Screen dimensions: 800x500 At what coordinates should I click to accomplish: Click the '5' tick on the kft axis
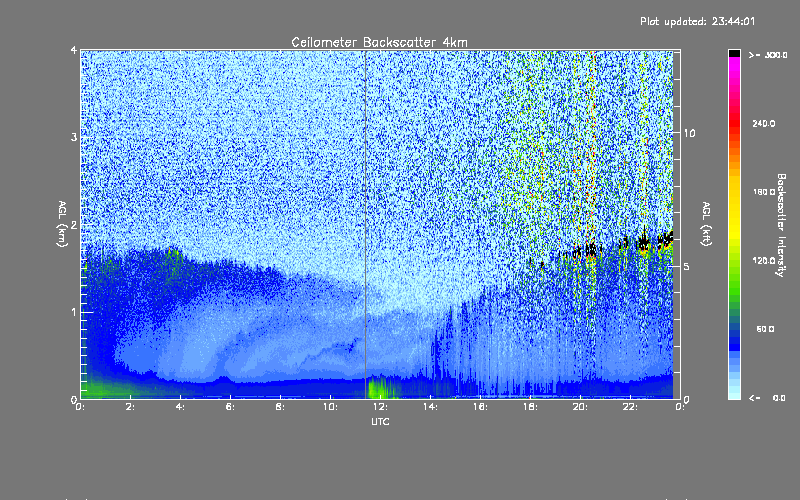tap(687, 266)
